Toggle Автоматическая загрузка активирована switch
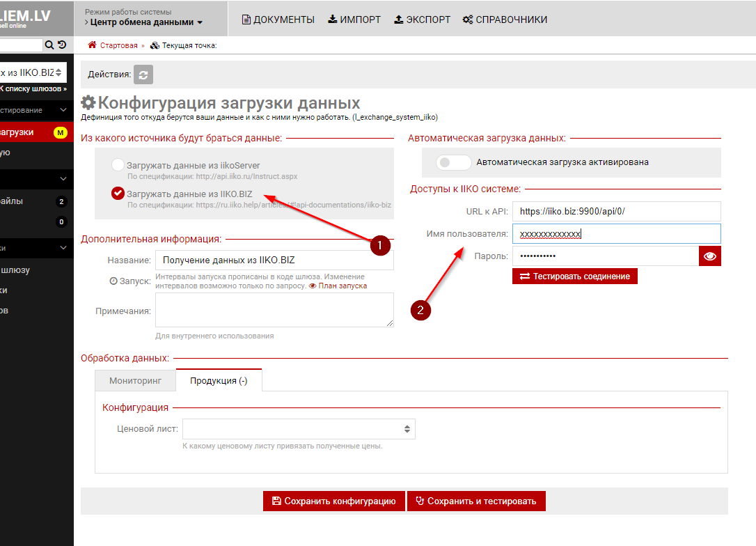Screen dimensions: 756x546 (453, 162)
